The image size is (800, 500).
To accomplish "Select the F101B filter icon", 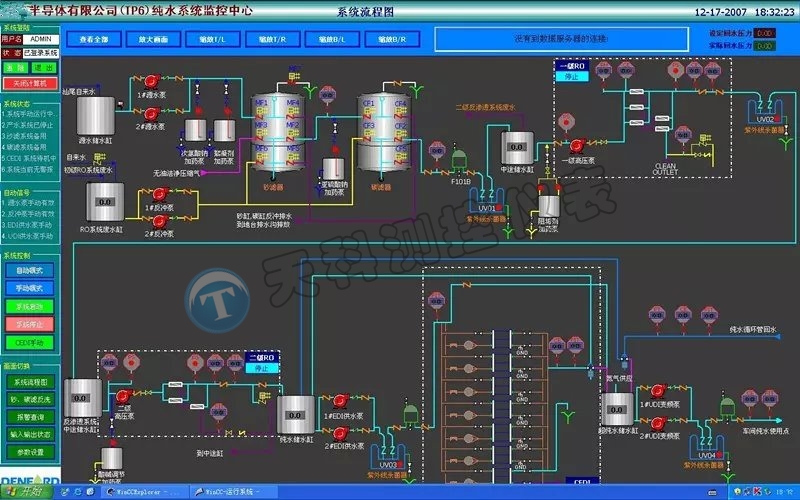I will point(460,161).
